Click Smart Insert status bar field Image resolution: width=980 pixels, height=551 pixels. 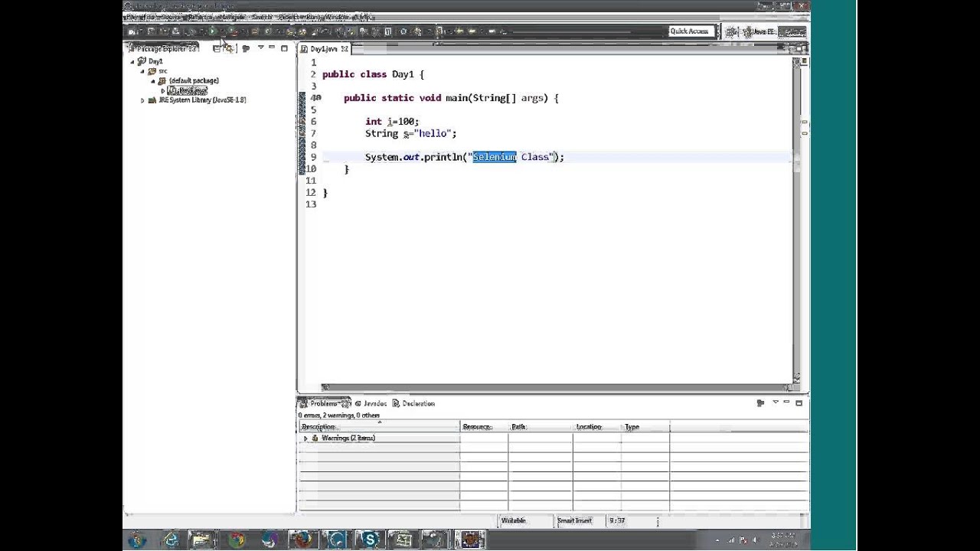(x=575, y=520)
